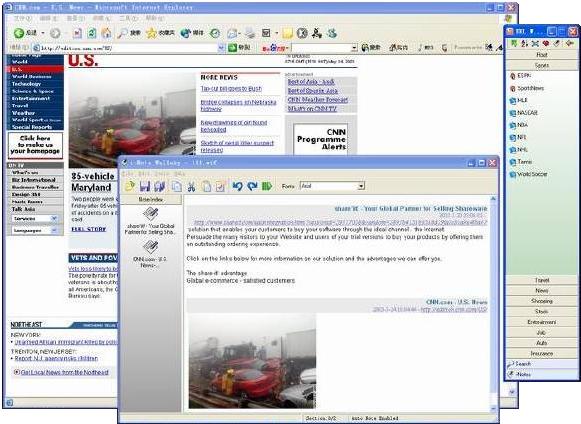Click the Copy icon in note window toolbar
This screenshot has height=424, width=581.
176,186
